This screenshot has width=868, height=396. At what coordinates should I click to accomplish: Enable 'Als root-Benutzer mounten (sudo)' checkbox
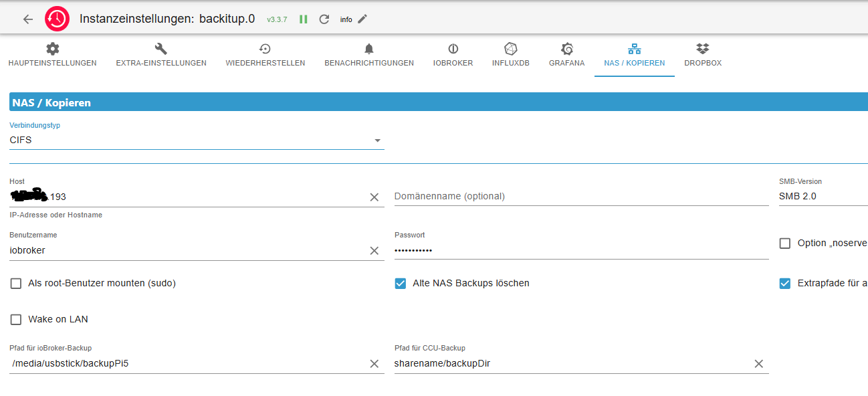(16, 284)
